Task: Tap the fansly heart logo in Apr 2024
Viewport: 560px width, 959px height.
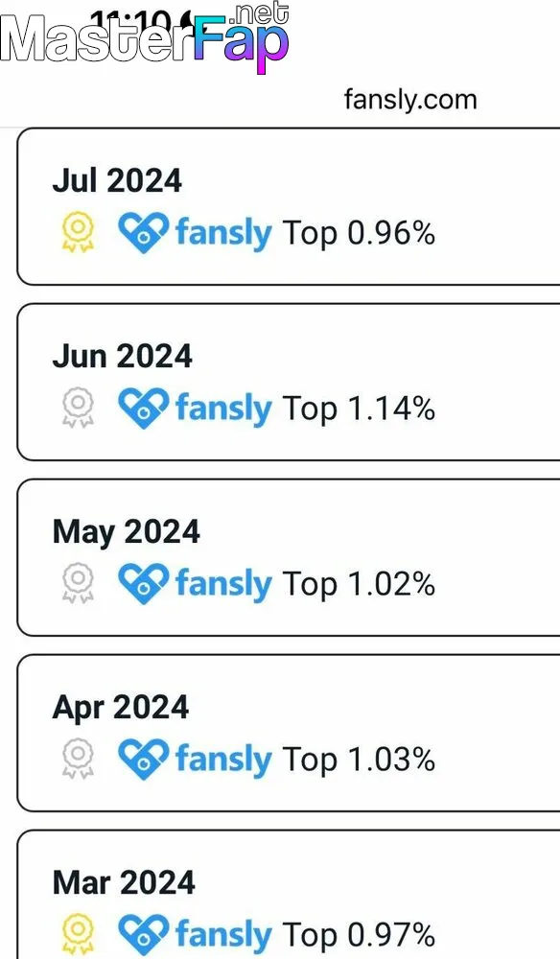Action: click(143, 759)
